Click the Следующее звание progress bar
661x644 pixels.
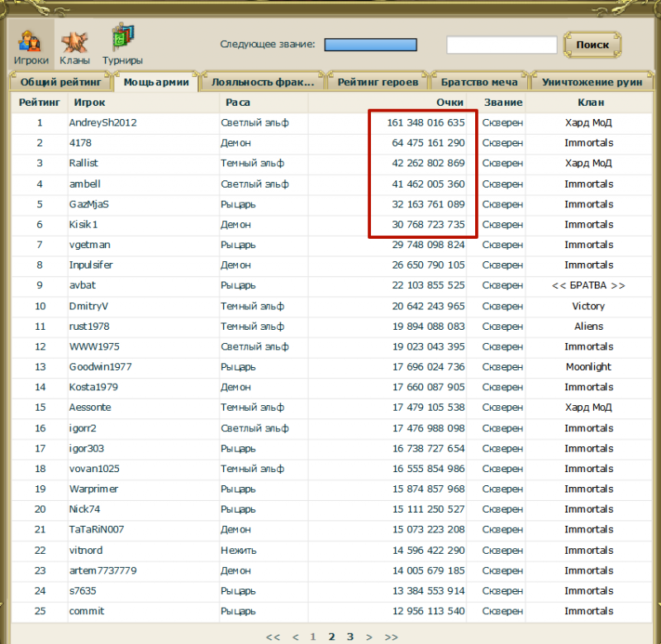tap(370, 45)
